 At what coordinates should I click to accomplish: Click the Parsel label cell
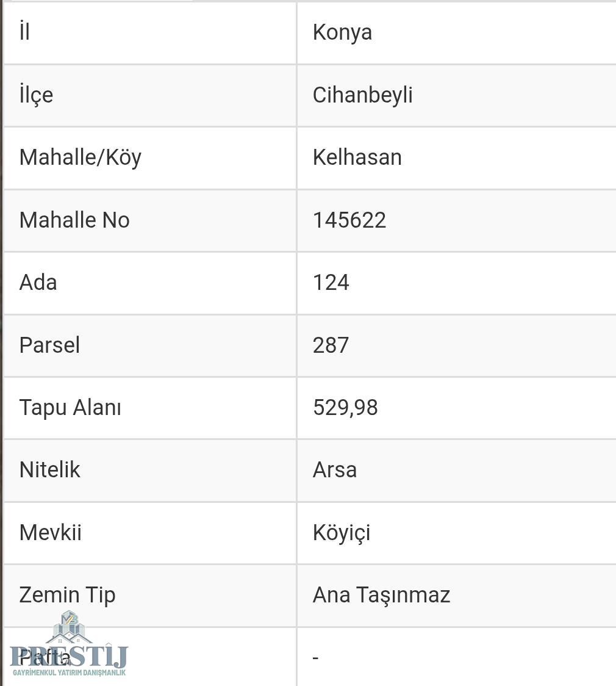click(x=149, y=345)
